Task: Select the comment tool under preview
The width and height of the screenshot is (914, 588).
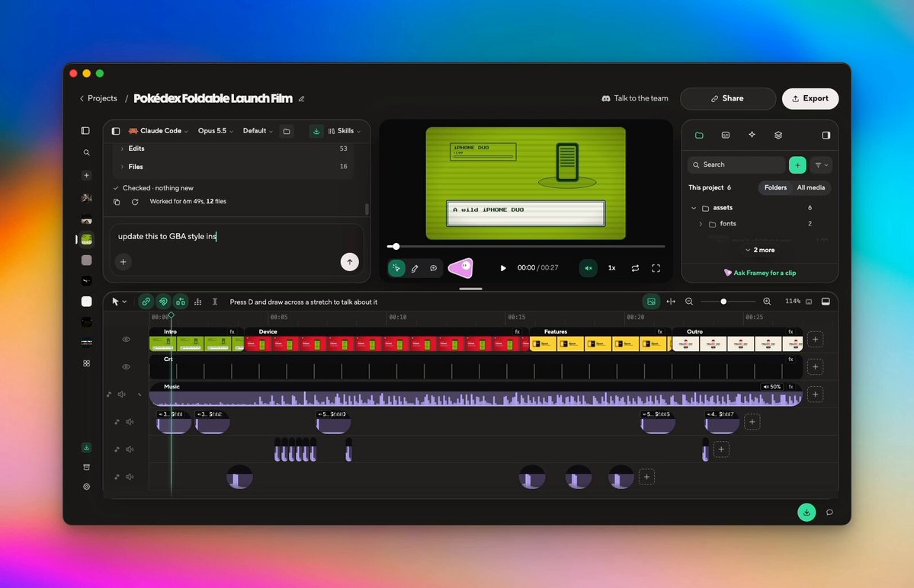Action: point(433,268)
